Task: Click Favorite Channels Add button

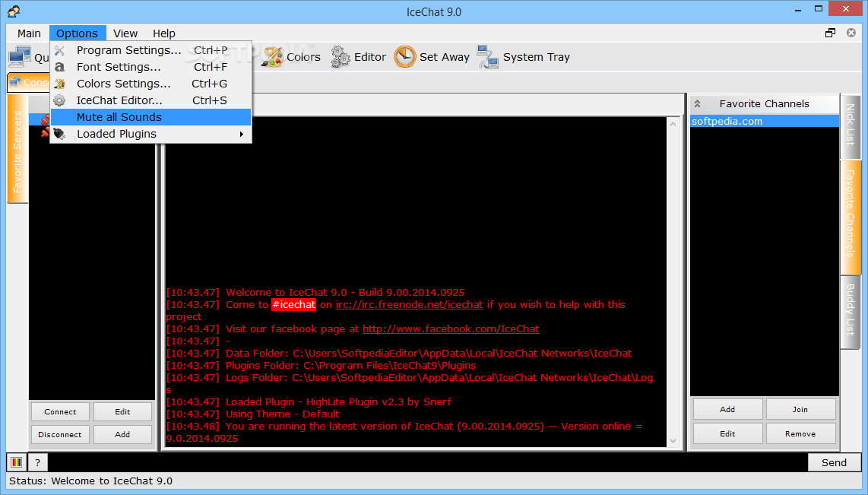Action: pos(727,409)
